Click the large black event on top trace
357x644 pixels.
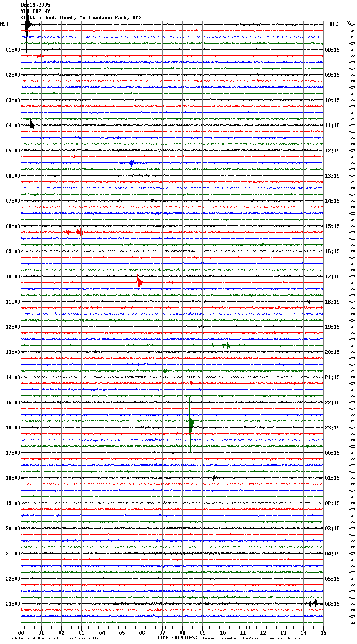tap(27, 25)
